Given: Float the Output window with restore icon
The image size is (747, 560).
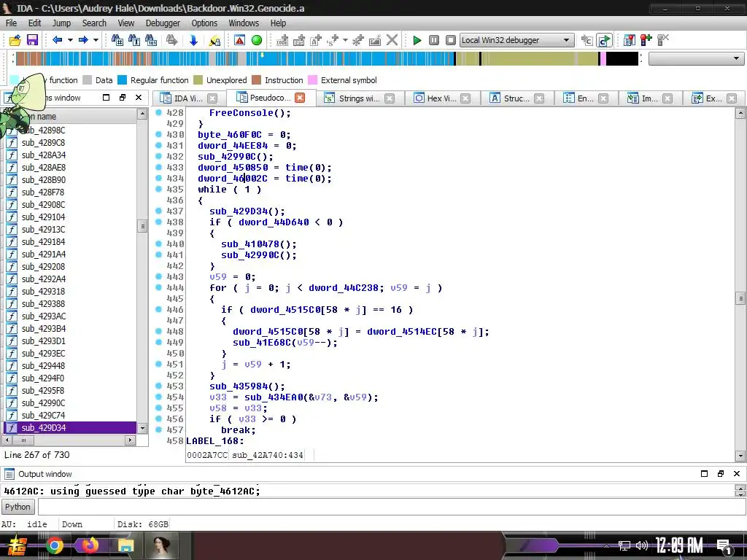Looking at the screenshot, I should 720,474.
